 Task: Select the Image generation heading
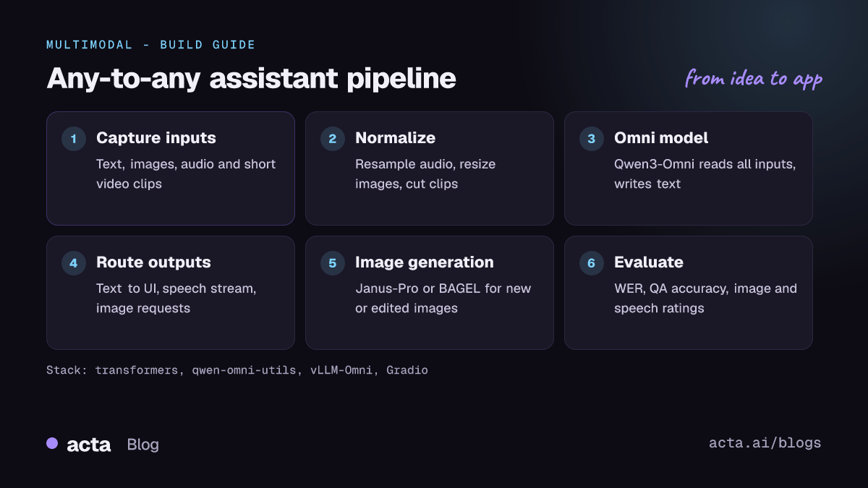[x=425, y=262]
